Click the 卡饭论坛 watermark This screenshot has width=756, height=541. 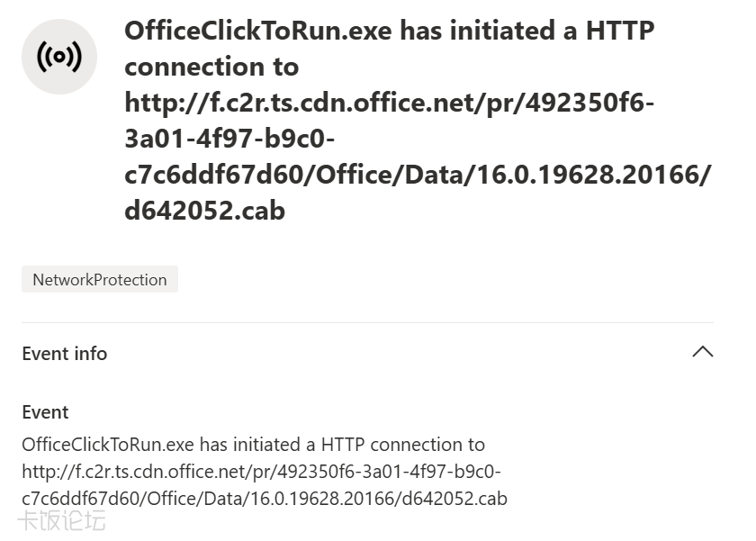(61, 520)
